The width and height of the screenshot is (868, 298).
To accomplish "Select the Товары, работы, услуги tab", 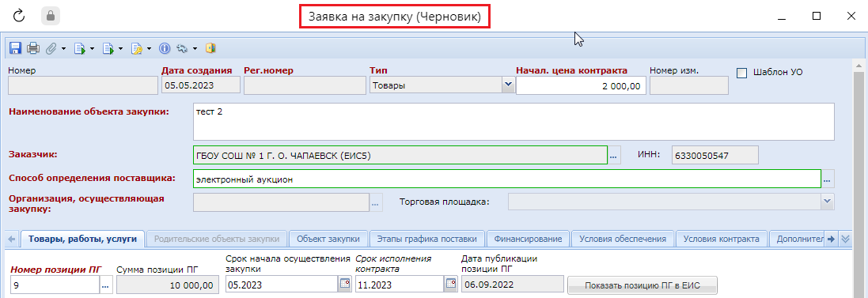I will [x=83, y=239].
